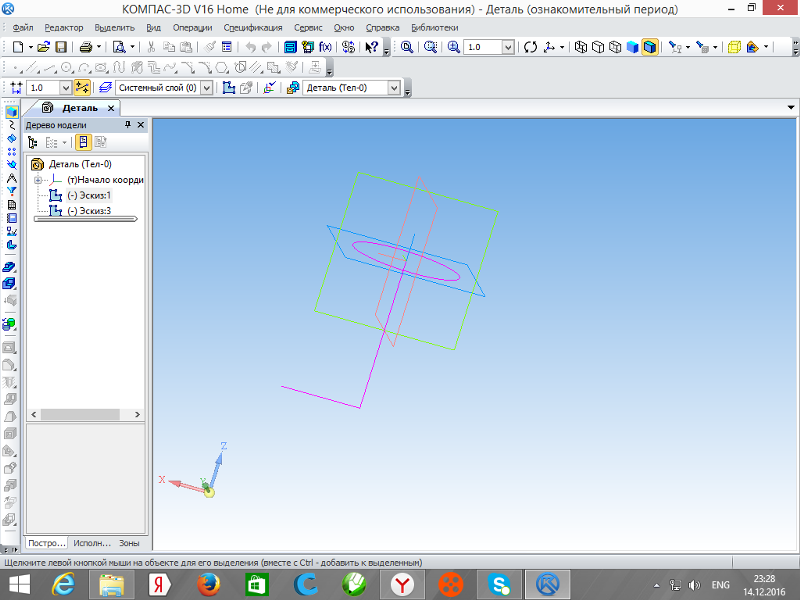Select Эскиз:3 in the model tree
800x600 pixels.
(x=88, y=211)
